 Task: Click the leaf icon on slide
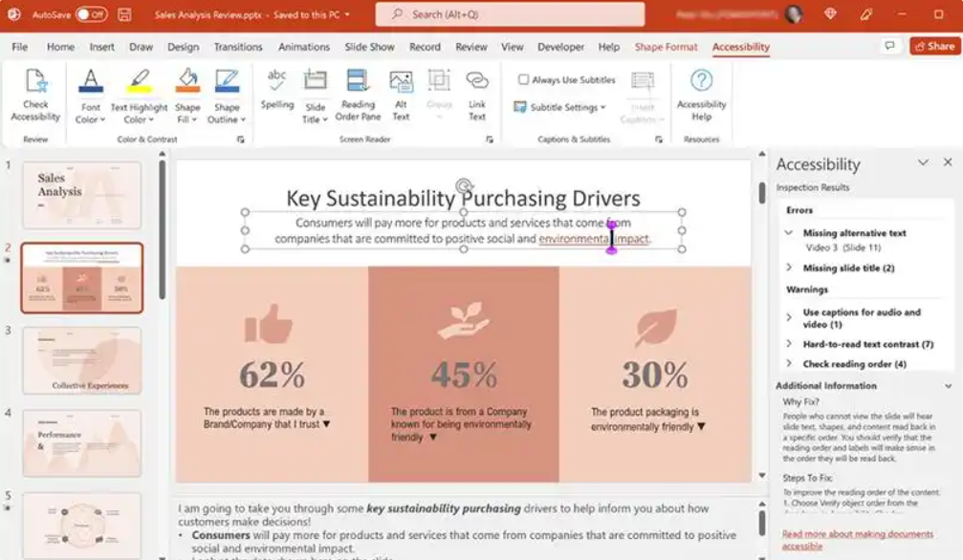pos(655,327)
